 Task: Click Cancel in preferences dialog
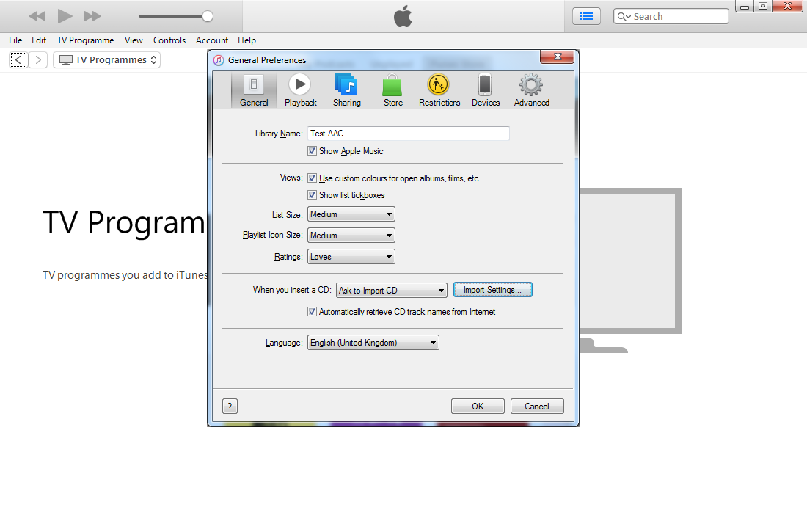(x=537, y=407)
